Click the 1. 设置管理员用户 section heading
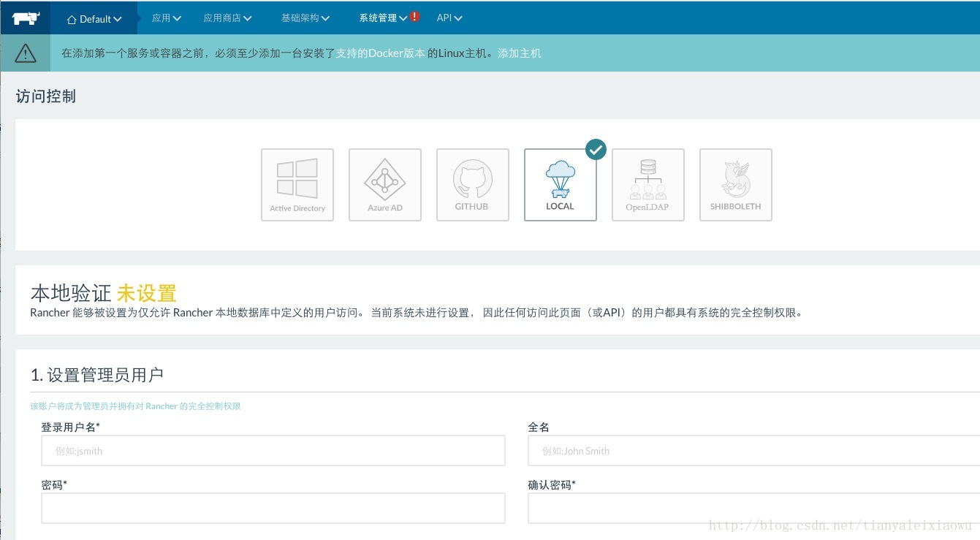The image size is (980, 540). pyautogui.click(x=97, y=375)
